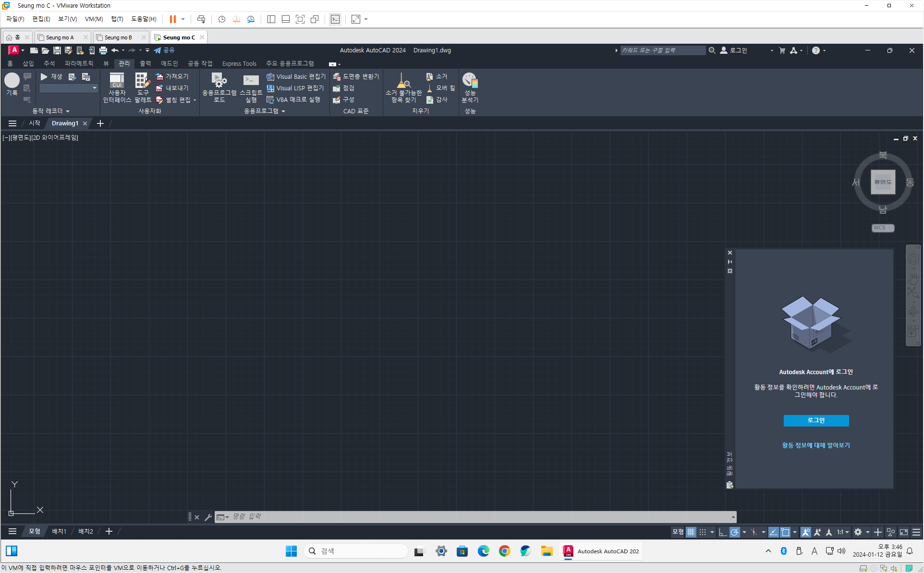This screenshot has height=573, width=924.
Task: Toggle drawing grid display in status bar
Action: [x=691, y=532]
